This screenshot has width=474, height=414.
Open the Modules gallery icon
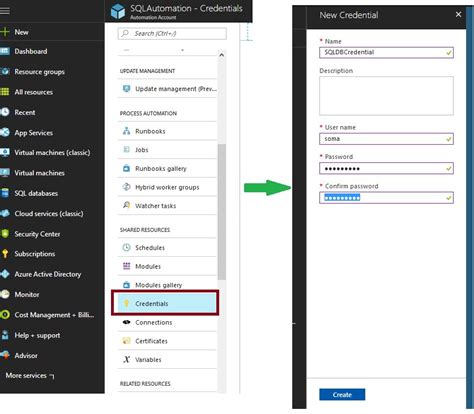(126, 285)
